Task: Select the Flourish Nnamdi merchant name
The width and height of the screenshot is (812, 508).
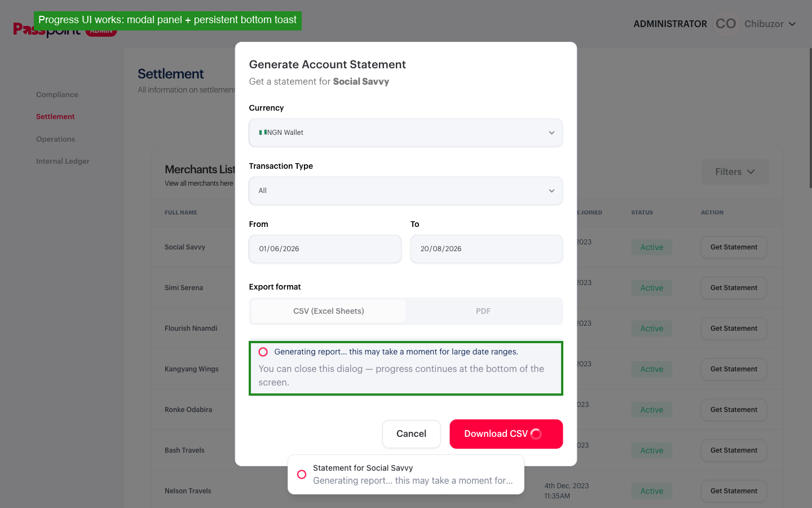Action: 191,329
